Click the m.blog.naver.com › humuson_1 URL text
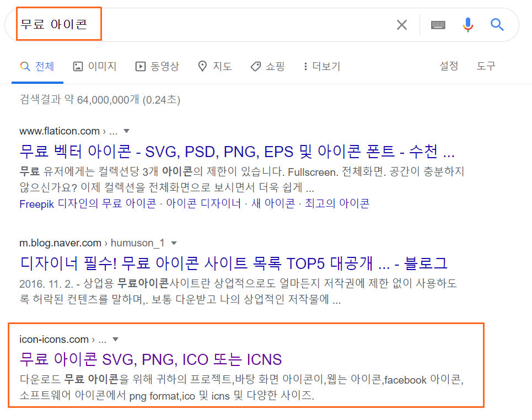532x420 pixels. click(92, 243)
